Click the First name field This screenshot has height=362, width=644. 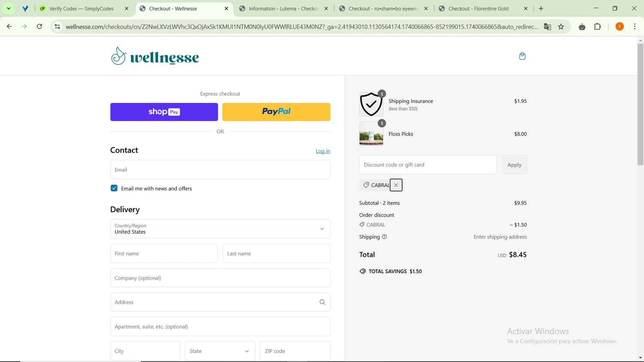tap(164, 253)
